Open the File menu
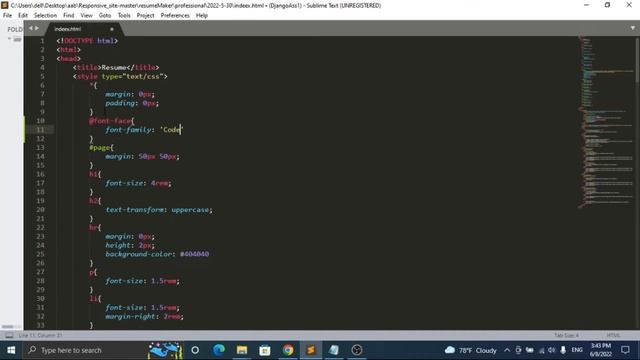 [x=7, y=16]
